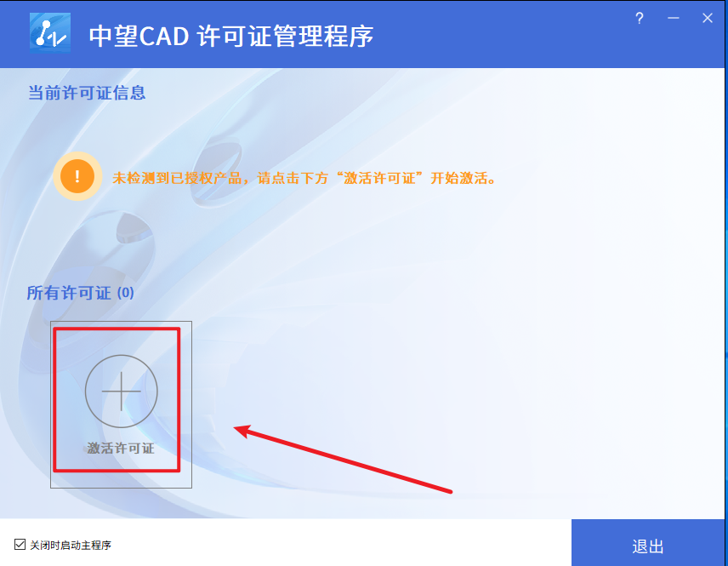Click window title 中望CAD 许可证管理程序
The height and width of the screenshot is (566, 728).
(x=231, y=37)
